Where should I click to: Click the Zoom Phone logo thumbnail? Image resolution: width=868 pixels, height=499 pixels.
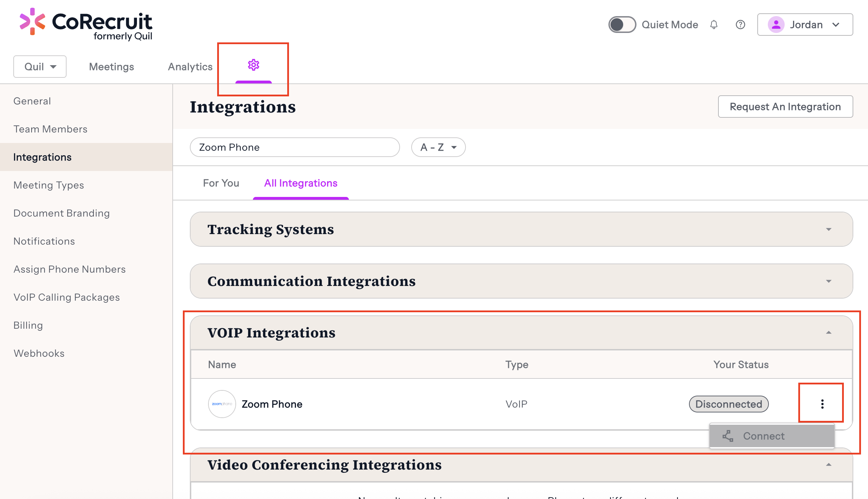pyautogui.click(x=222, y=404)
